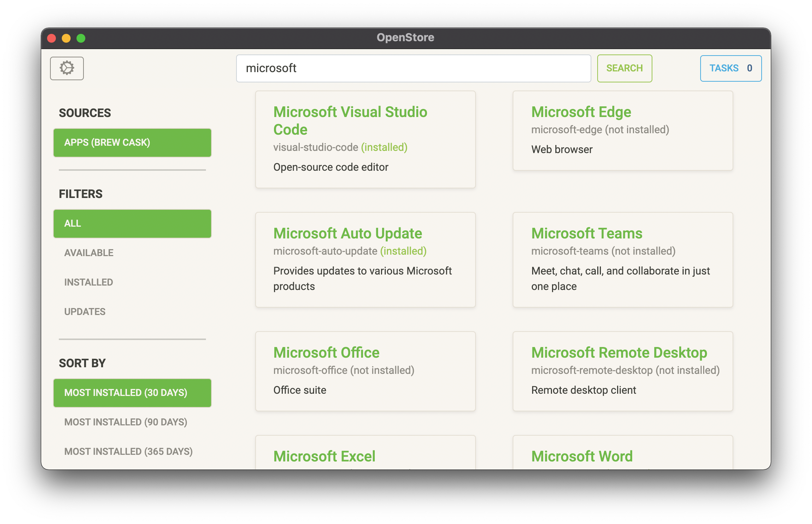812x524 pixels.
Task: Select the ALL filter
Action: 132,224
